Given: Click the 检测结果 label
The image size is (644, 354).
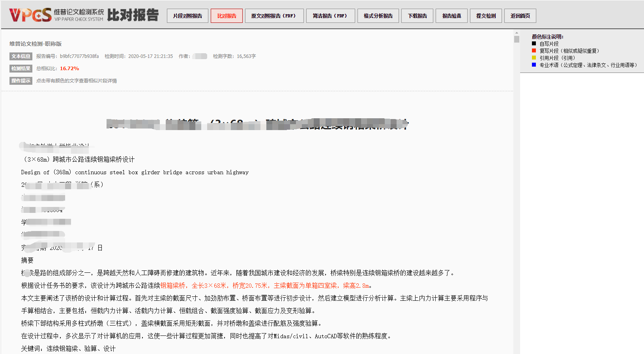Looking at the screenshot, I should 21,68.
